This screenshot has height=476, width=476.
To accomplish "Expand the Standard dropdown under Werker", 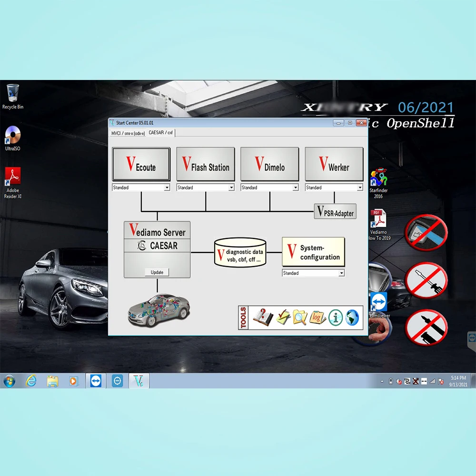I will [x=360, y=188].
